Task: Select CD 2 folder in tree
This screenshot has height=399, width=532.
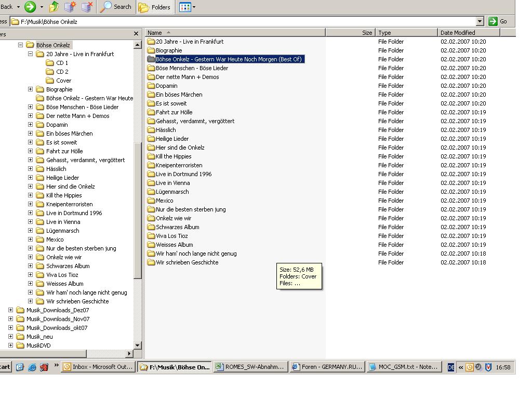Action: click(x=62, y=72)
